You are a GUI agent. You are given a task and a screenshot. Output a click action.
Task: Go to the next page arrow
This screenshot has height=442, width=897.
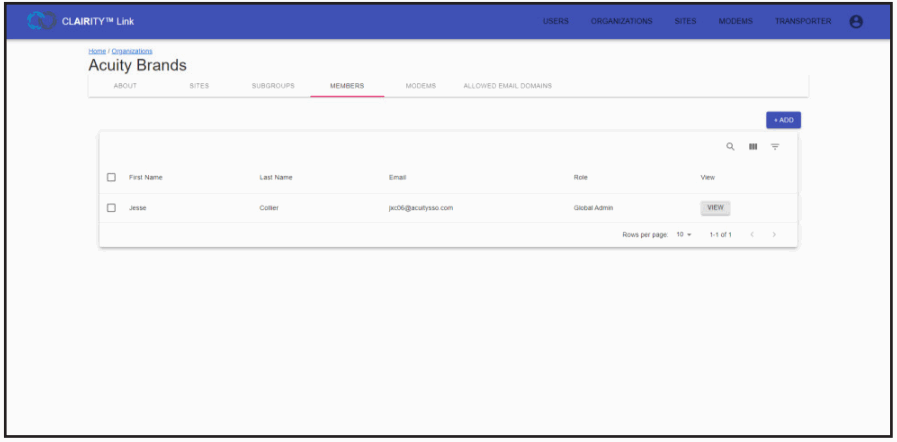774,234
